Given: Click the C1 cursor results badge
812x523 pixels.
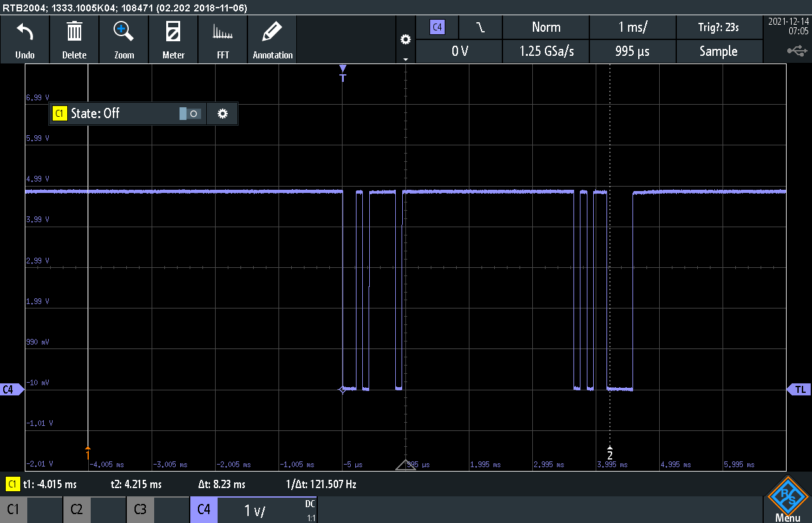Looking at the screenshot, I should (12, 484).
